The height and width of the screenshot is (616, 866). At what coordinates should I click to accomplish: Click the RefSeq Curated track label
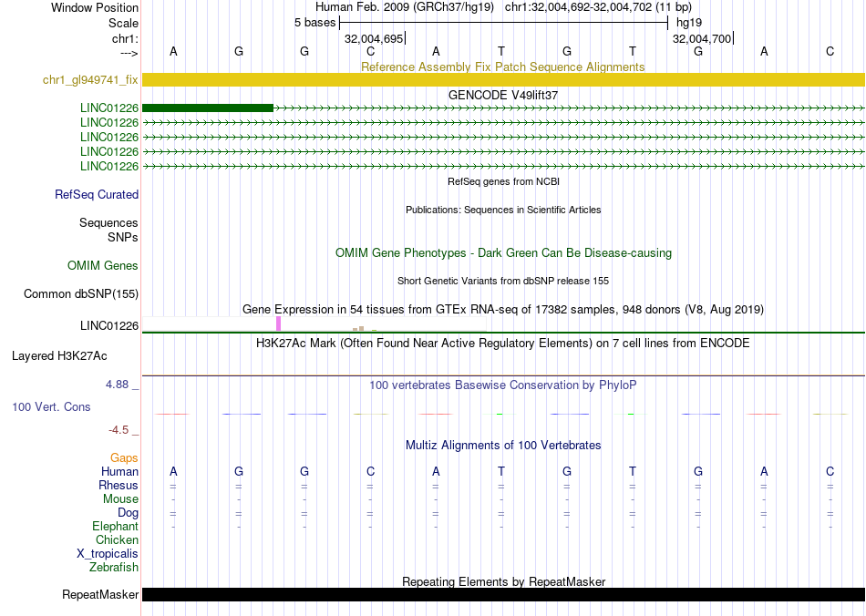tap(97, 194)
